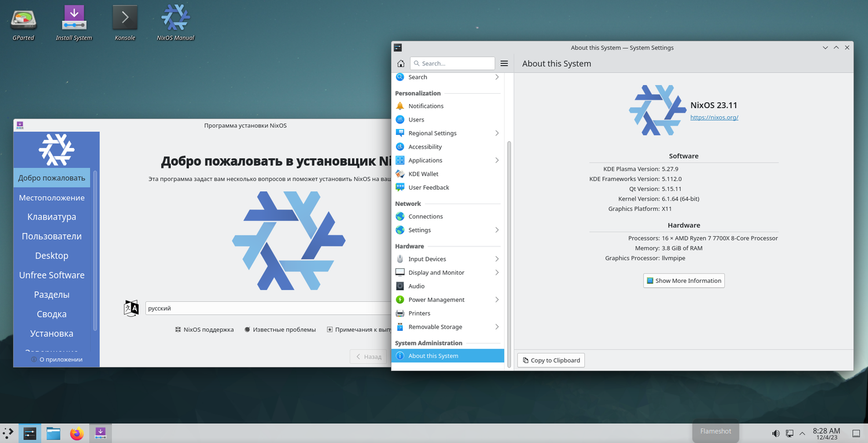Select About this System entry
This screenshot has width=868, height=443.
448,356
